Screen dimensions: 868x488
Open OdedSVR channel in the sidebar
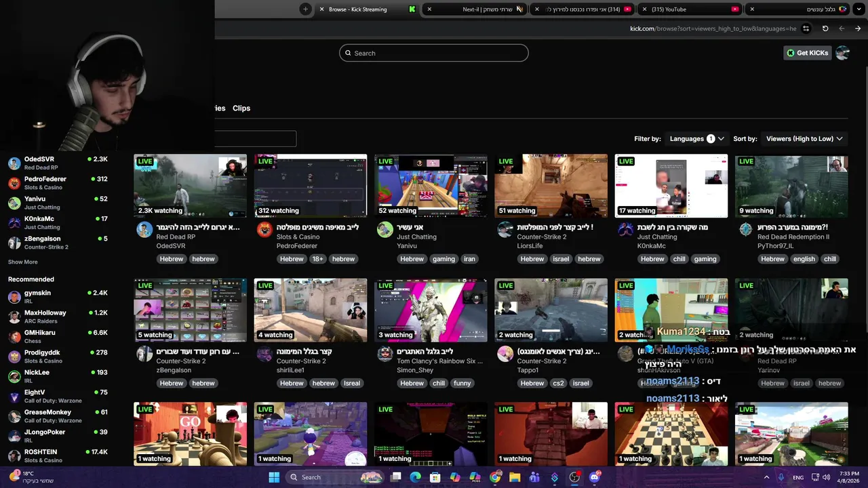point(58,163)
